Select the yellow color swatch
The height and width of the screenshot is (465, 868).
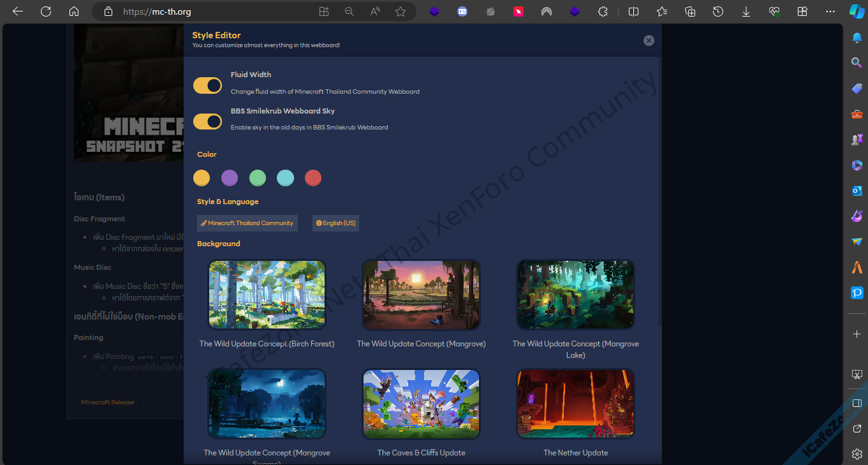point(202,178)
